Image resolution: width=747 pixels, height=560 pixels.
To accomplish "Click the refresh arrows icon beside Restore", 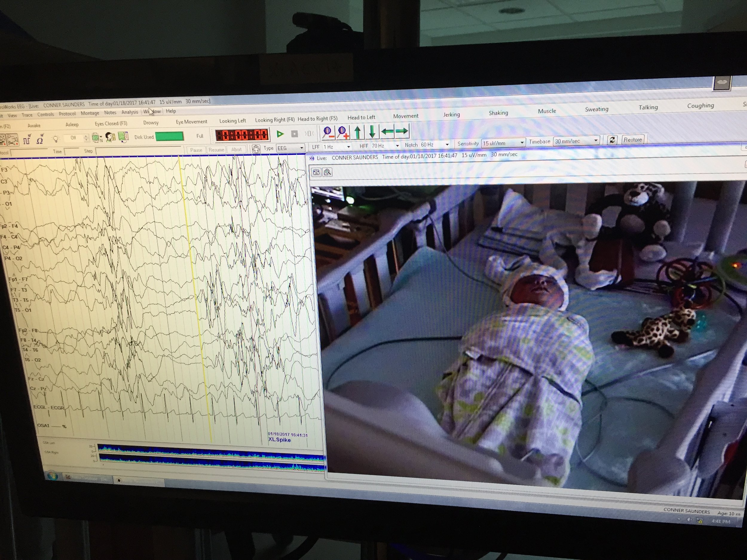I will 612,140.
